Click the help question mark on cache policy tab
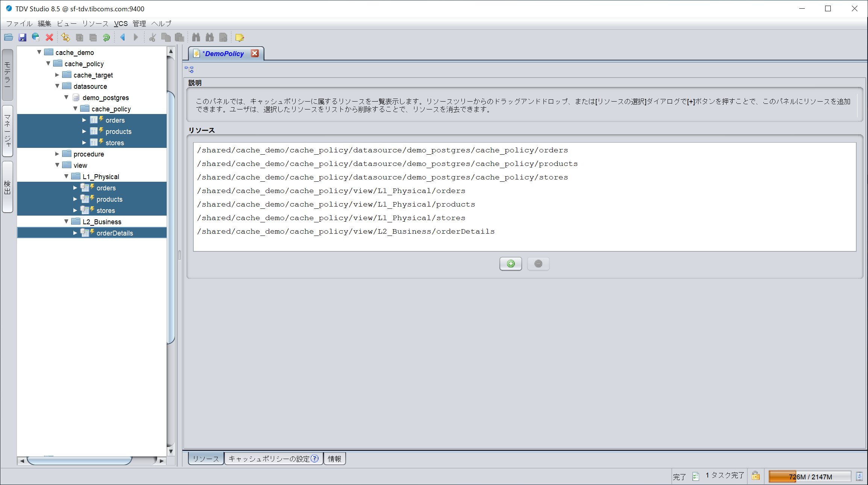The width and height of the screenshot is (868, 485). pos(315,458)
